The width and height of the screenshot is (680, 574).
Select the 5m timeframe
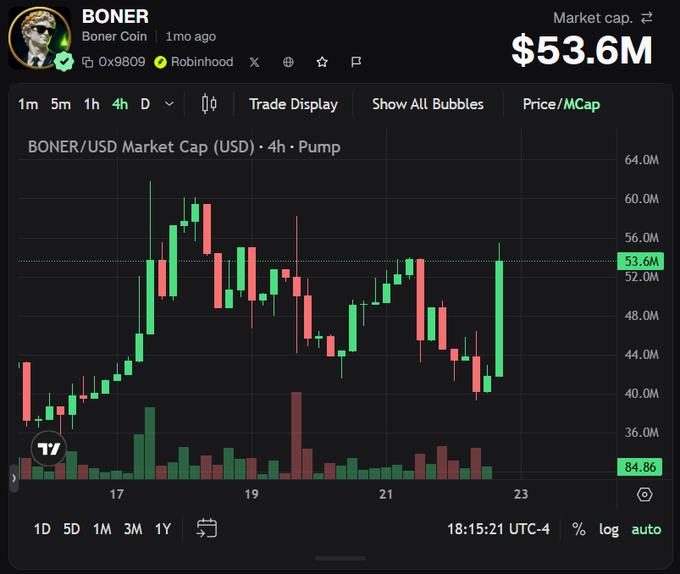tap(61, 104)
